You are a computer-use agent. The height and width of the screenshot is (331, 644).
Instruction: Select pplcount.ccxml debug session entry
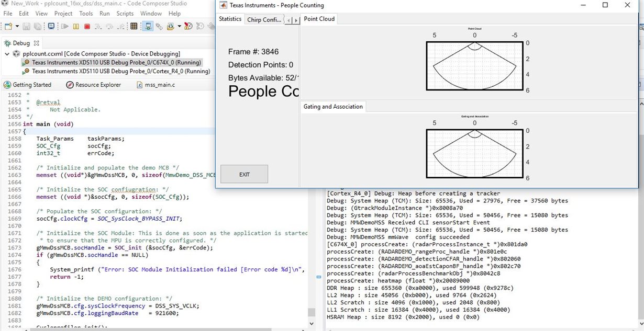tap(101, 54)
